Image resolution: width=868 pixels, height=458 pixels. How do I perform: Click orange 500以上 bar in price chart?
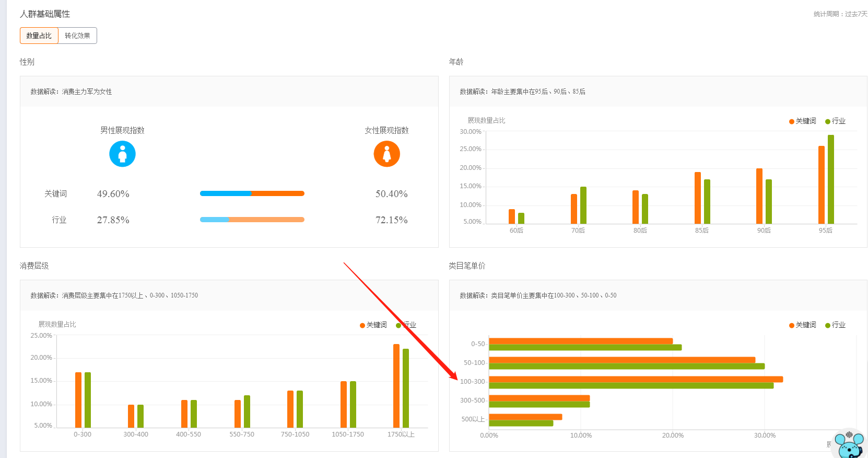[525, 417]
